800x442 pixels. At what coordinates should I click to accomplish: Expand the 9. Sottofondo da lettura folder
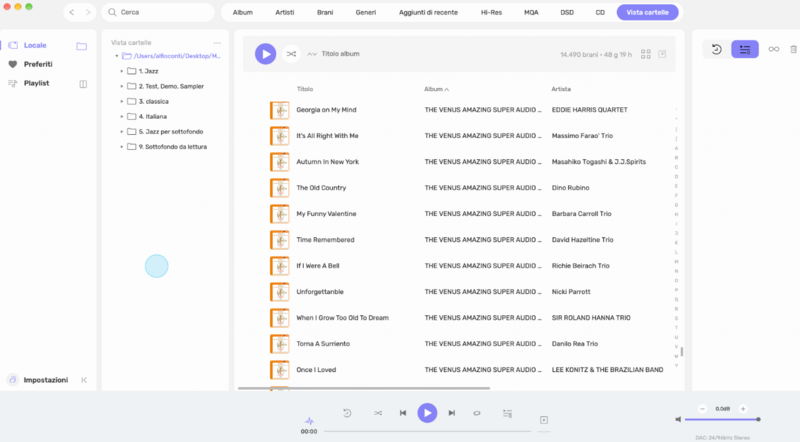point(122,146)
